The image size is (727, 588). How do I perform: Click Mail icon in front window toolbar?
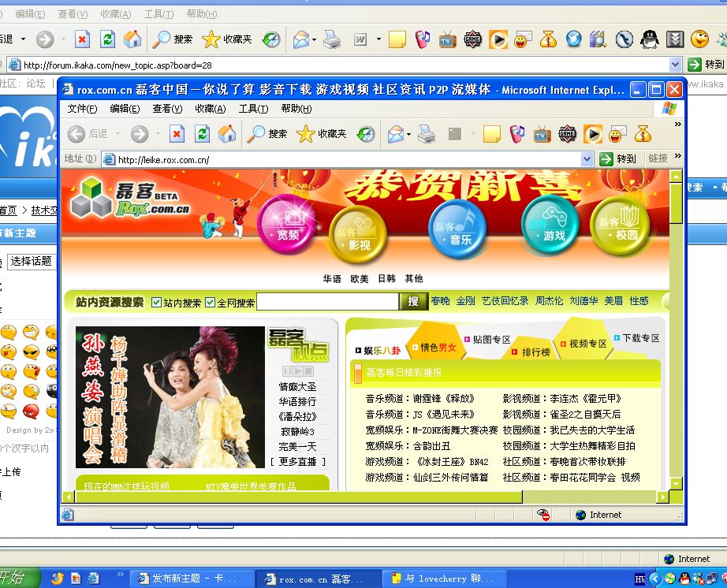396,134
